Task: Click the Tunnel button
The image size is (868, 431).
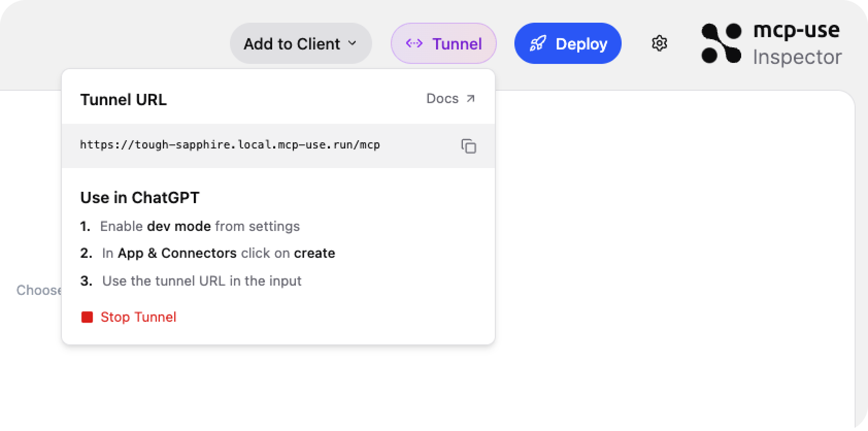Action: click(443, 43)
